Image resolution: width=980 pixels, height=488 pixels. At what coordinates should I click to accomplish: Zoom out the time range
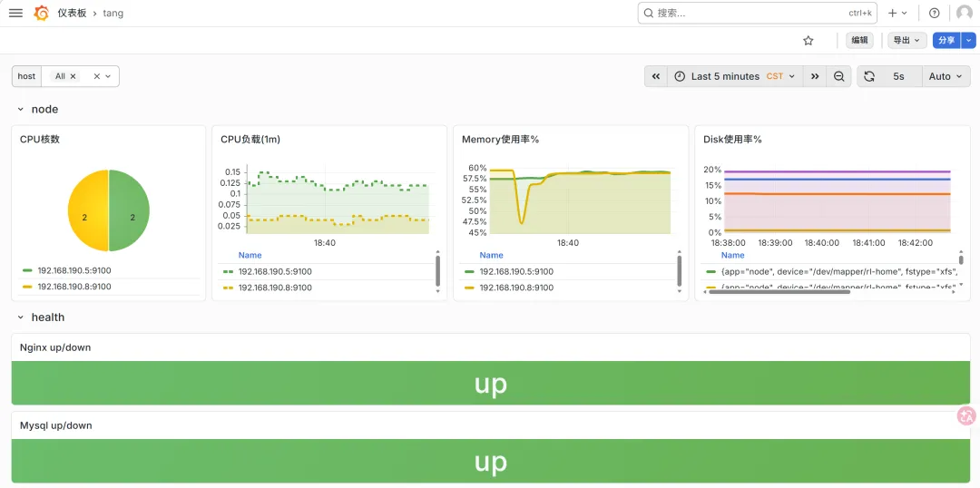coord(838,76)
